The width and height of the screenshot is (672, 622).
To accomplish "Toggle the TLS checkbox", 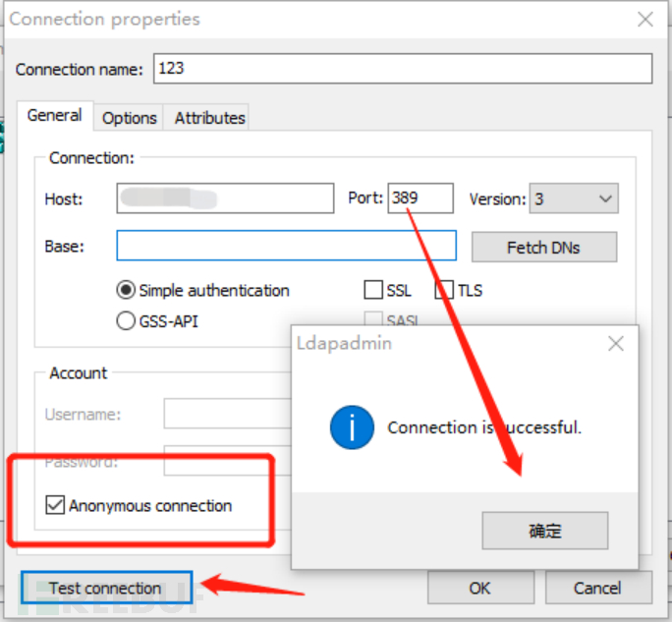I will pos(445,290).
